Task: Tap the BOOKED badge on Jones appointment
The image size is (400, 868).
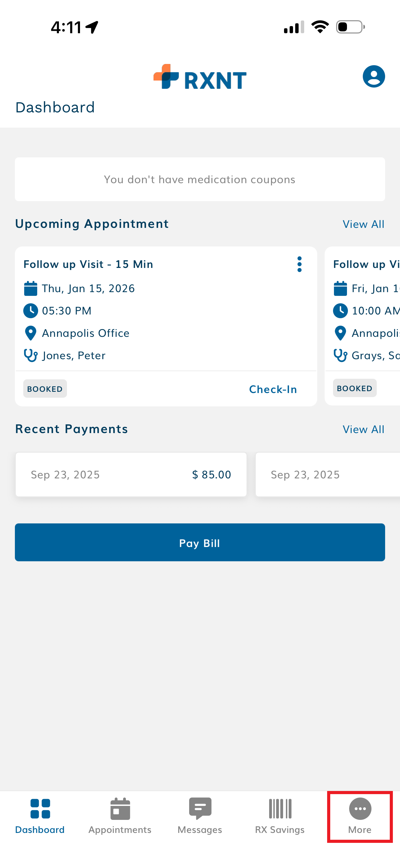Action: pyautogui.click(x=45, y=389)
